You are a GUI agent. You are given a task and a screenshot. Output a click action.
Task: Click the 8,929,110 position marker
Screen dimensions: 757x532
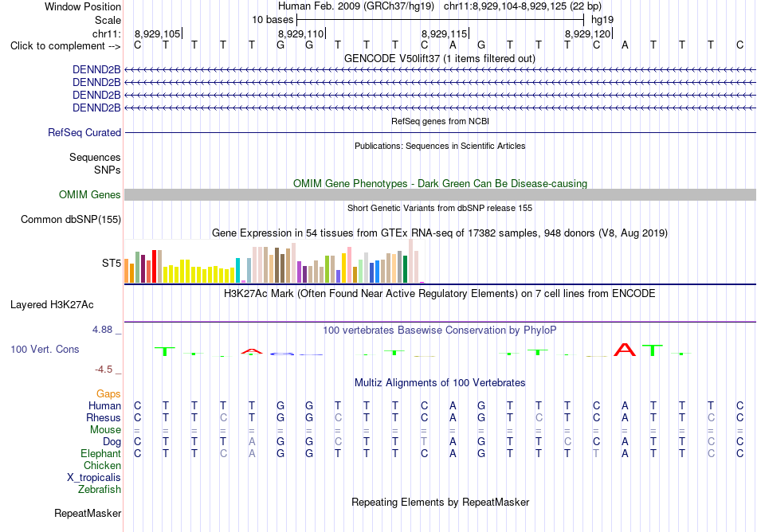click(300, 33)
